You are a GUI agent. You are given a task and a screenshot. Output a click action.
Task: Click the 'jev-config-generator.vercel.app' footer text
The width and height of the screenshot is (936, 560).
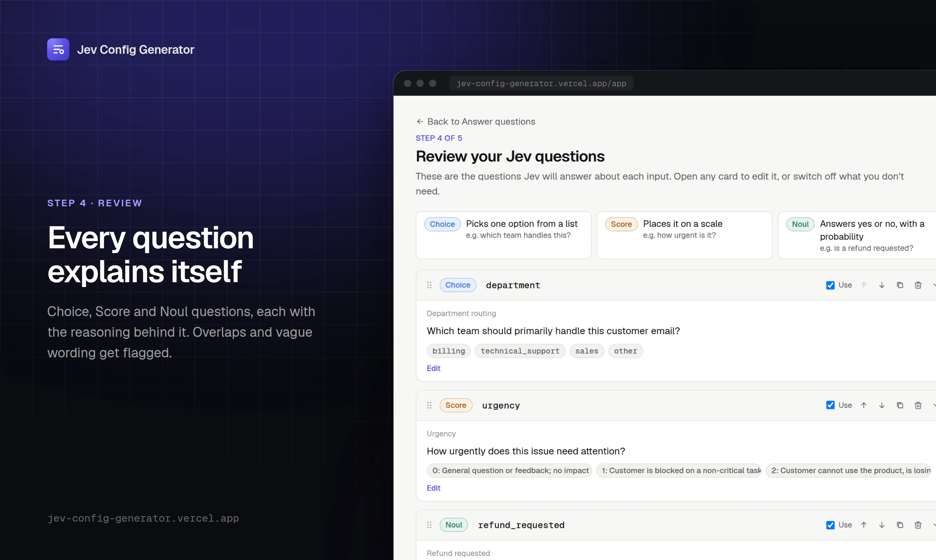pos(143,518)
